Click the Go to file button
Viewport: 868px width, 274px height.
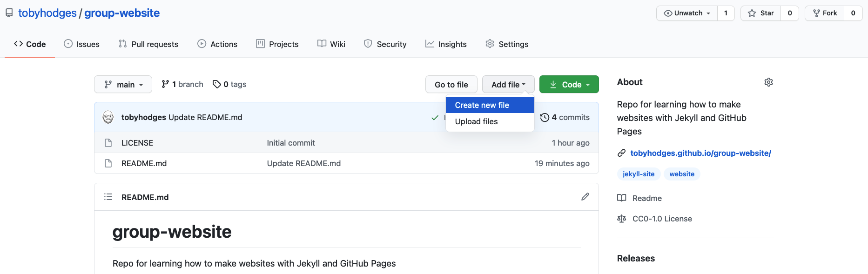tap(451, 84)
